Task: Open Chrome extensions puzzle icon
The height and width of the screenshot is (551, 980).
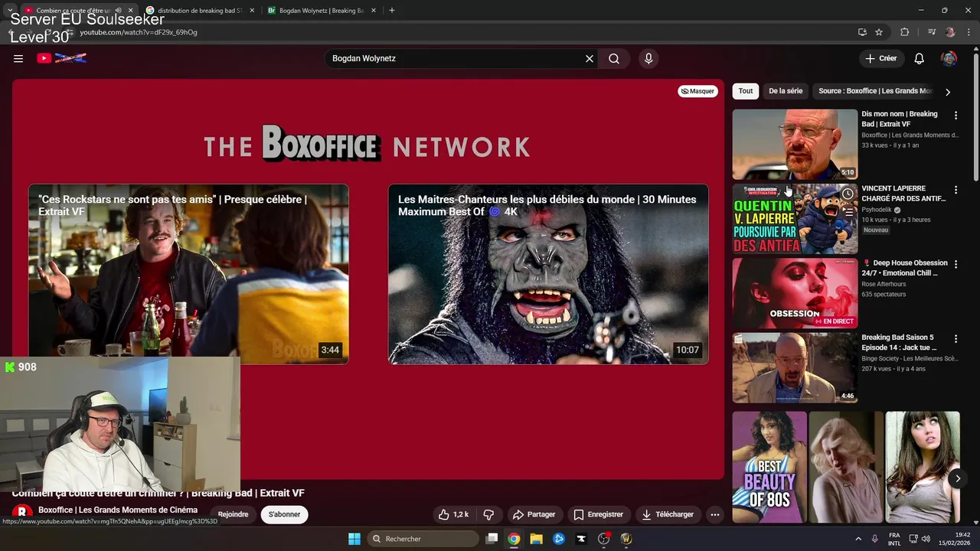Action: [x=904, y=32]
